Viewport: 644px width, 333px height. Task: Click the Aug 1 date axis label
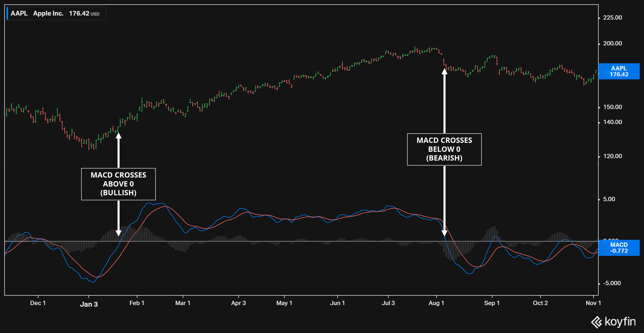[436, 303]
